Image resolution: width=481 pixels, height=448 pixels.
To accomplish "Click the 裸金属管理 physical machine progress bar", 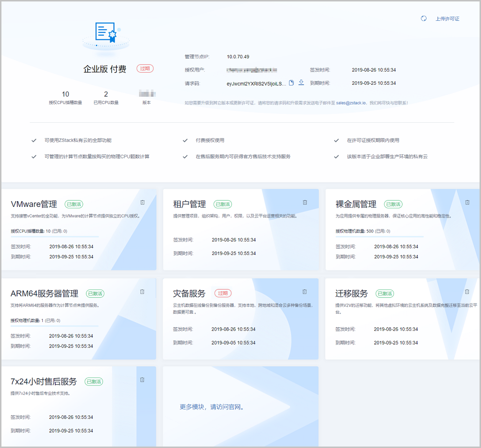I will [380, 237].
